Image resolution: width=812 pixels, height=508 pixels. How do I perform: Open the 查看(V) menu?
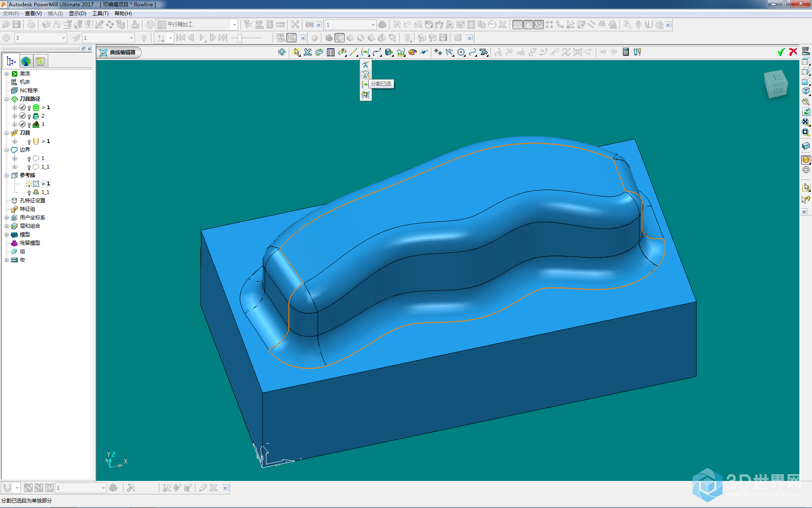coord(33,14)
